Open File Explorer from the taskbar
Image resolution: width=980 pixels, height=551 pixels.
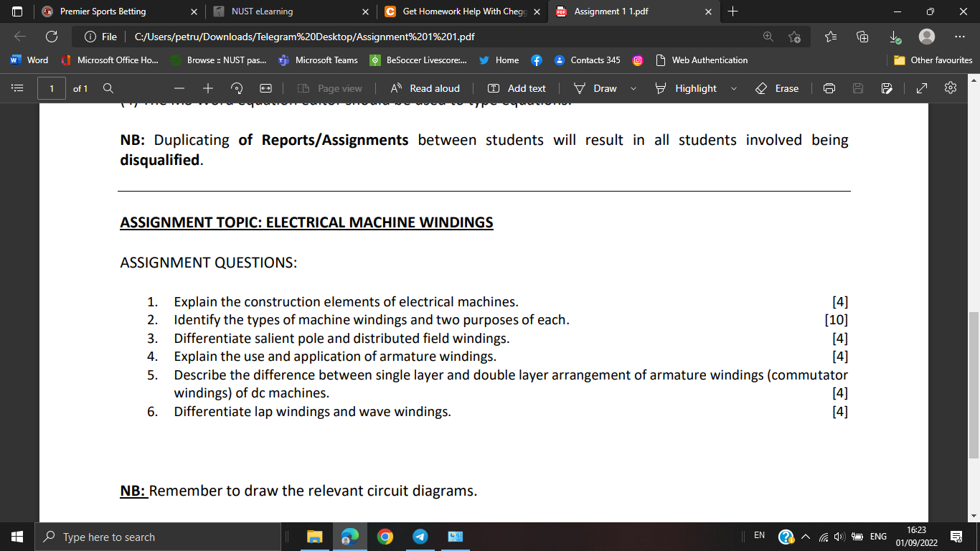[315, 537]
